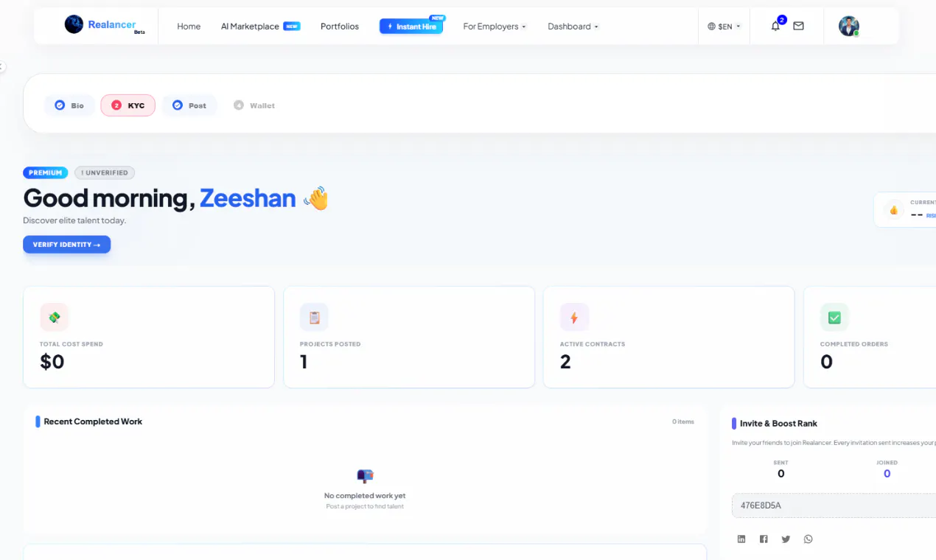Click the Premium badge
The width and height of the screenshot is (936, 560).
46,172
